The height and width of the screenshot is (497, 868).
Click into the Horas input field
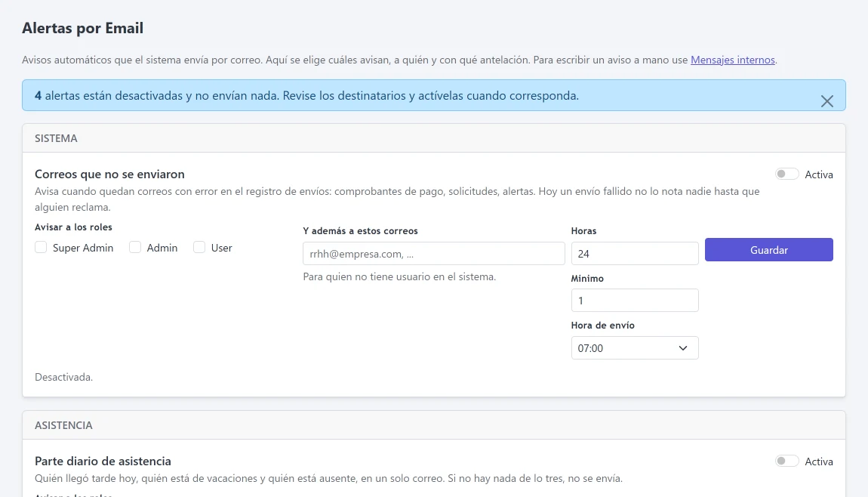(x=634, y=254)
